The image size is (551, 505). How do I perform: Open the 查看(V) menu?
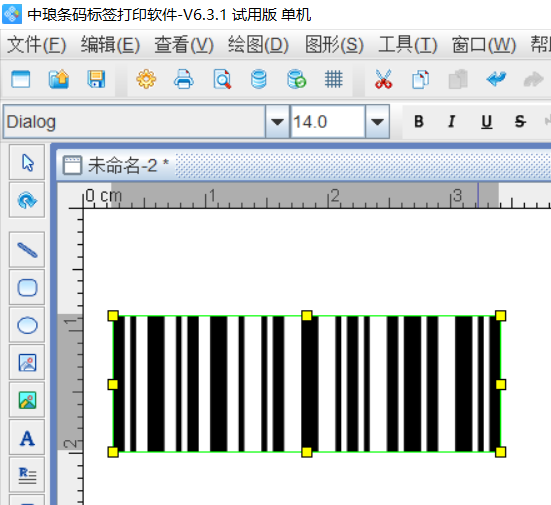point(184,45)
